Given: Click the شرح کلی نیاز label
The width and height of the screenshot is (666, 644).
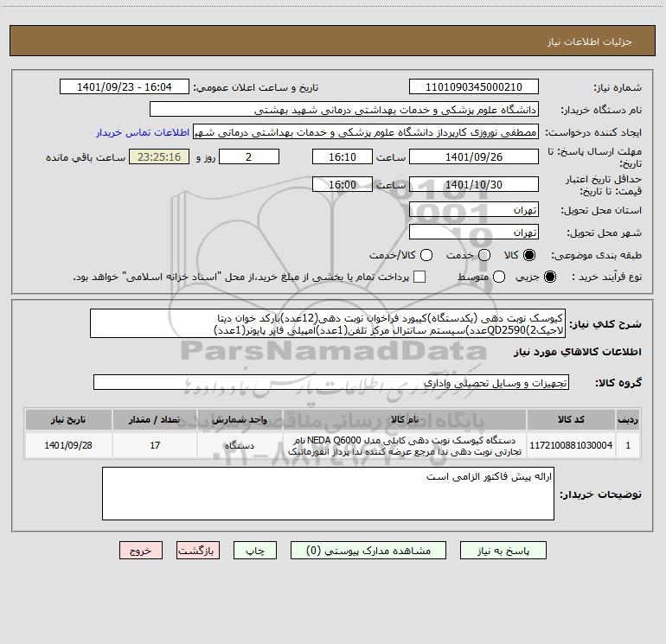Looking at the screenshot, I should click(605, 324).
